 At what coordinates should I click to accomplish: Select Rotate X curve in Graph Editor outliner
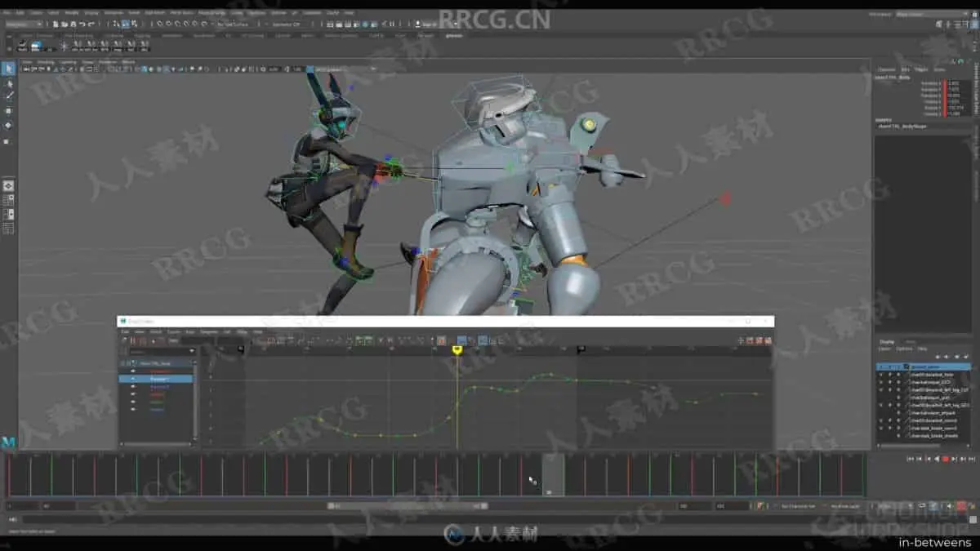tap(158, 395)
